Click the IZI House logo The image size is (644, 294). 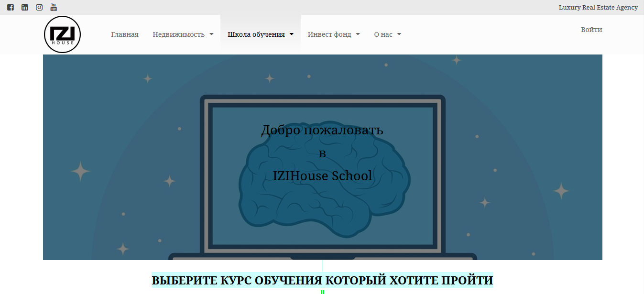click(x=62, y=34)
